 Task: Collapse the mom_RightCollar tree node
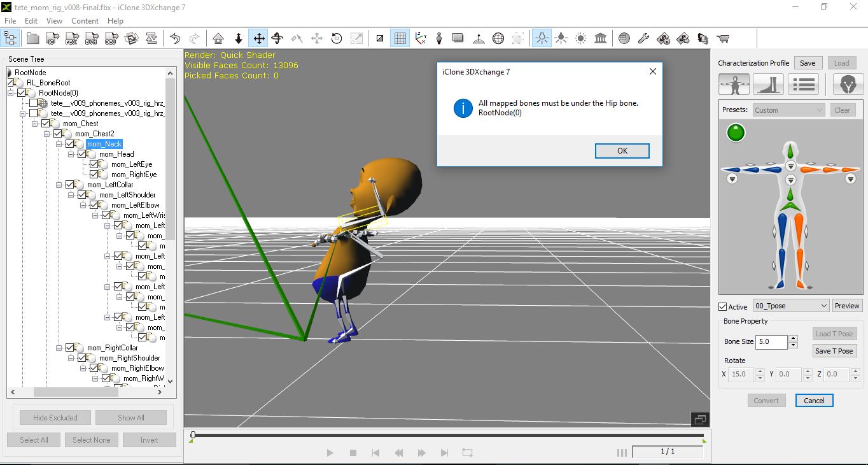click(59, 348)
